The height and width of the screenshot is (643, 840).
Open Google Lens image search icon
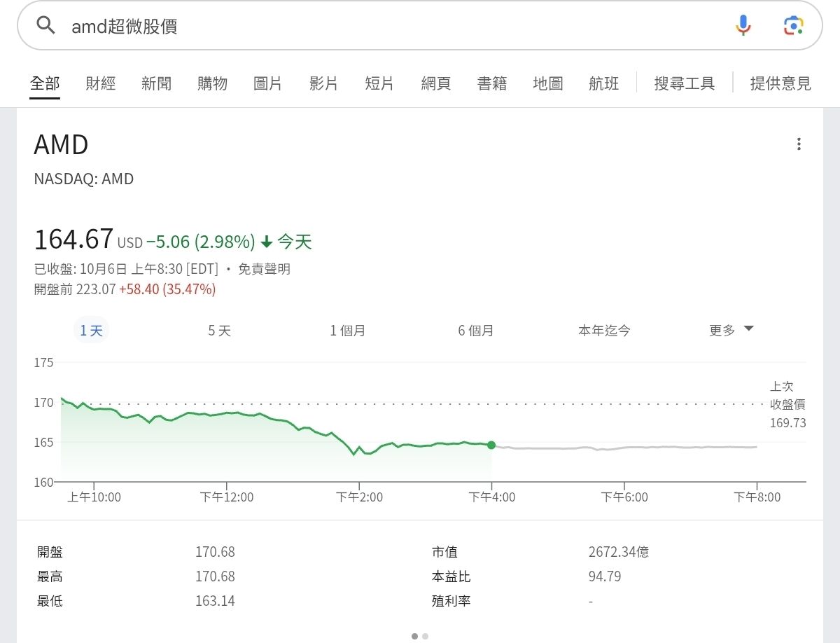point(793,26)
